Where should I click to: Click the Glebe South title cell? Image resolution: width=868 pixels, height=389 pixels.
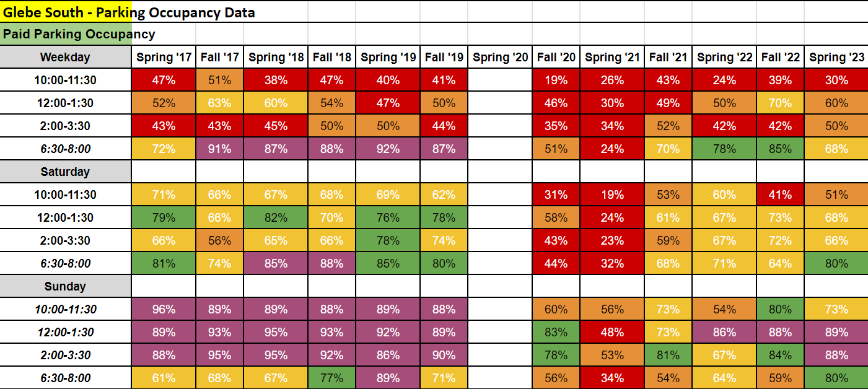point(129,12)
